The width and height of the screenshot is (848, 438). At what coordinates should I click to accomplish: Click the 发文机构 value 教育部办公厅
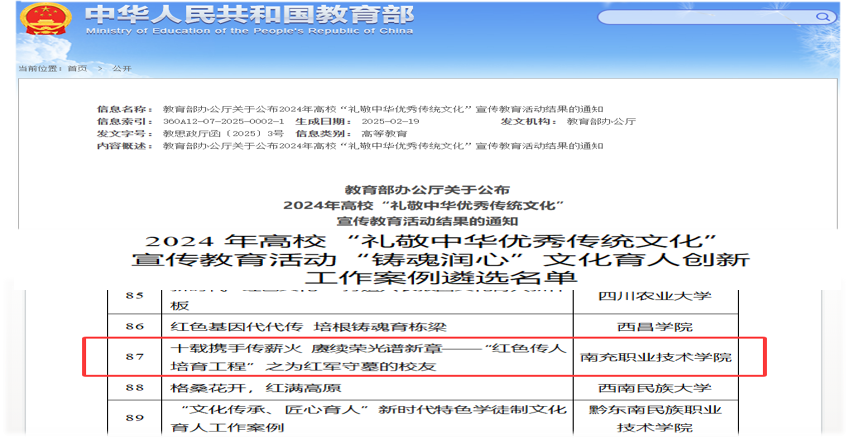click(601, 121)
